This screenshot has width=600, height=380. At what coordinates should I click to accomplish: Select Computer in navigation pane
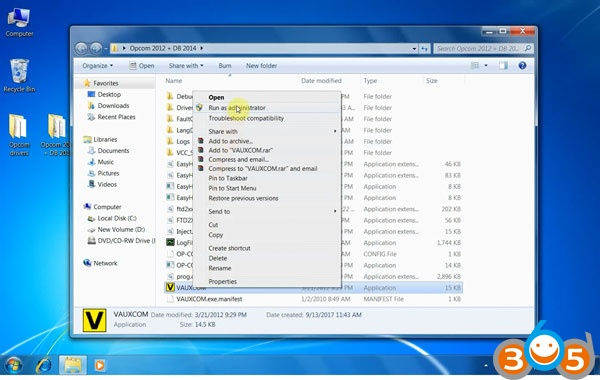(107, 207)
